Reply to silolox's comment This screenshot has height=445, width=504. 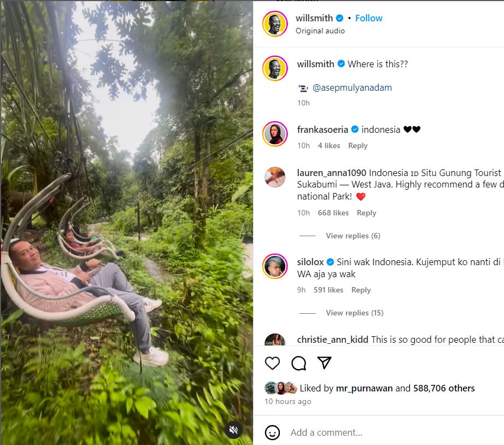pos(361,290)
